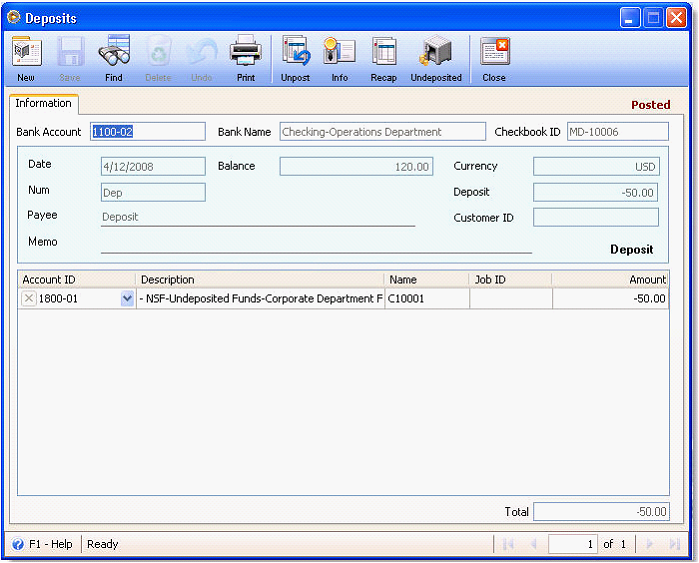Click the Posted status label

point(650,105)
